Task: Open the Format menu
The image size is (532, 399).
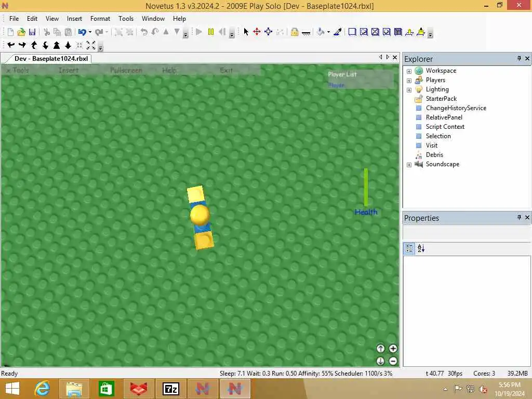Action: click(x=100, y=19)
